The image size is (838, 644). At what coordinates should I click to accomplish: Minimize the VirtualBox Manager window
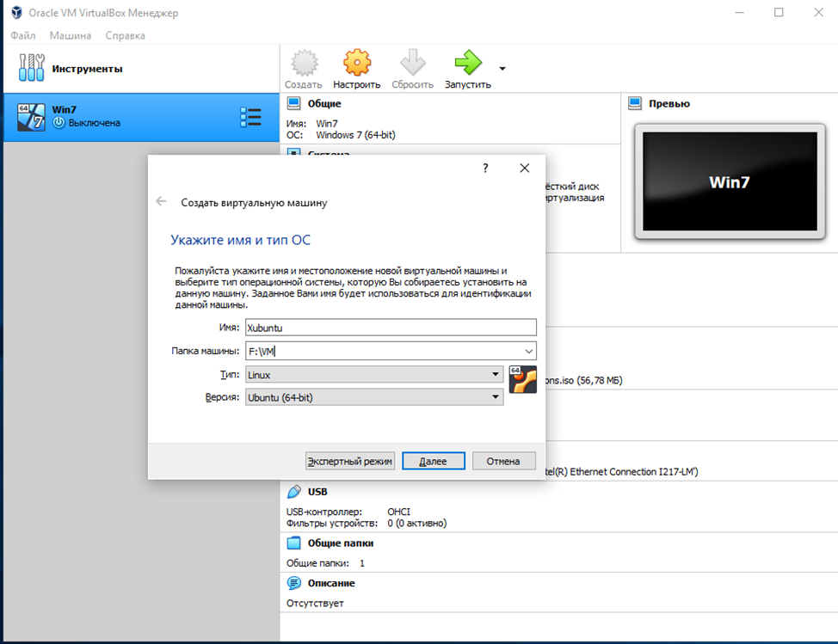point(740,12)
